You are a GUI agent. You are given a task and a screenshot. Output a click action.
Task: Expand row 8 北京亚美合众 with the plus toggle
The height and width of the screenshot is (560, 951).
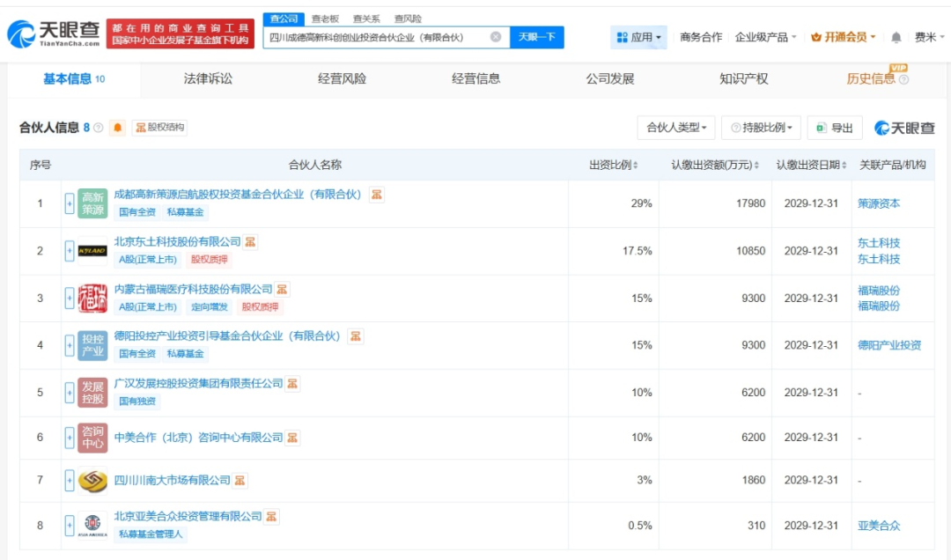click(70, 525)
